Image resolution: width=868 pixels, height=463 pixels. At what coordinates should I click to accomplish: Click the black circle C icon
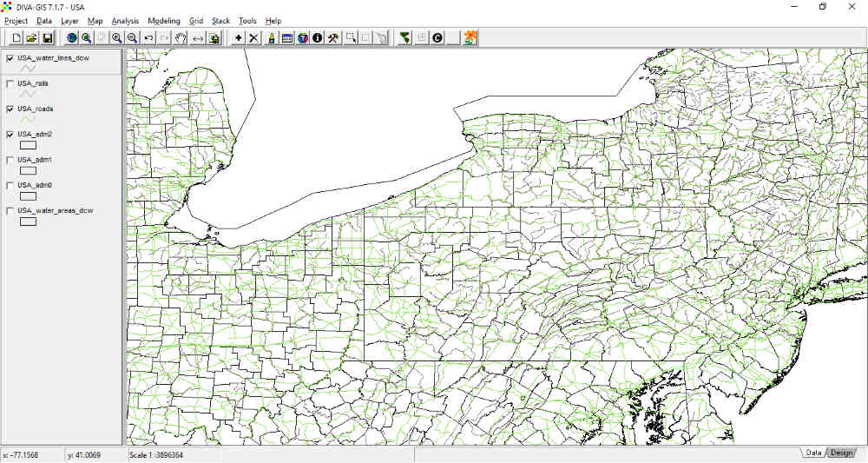[x=437, y=37]
